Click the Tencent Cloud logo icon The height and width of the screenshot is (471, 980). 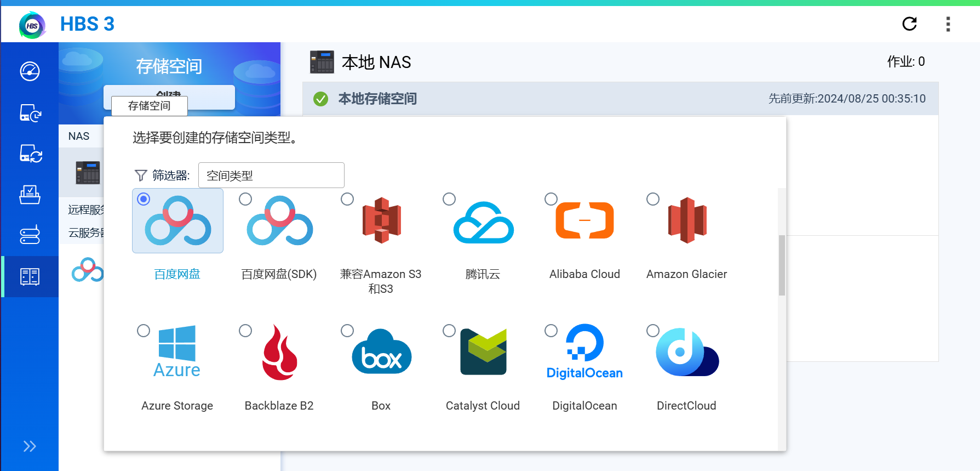483,222
